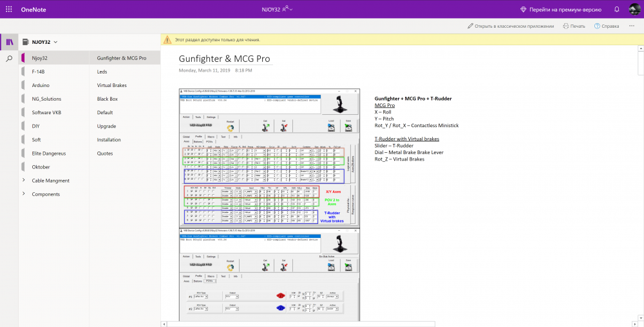Click the Справка button label
644x327 pixels.
pyautogui.click(x=611, y=26)
